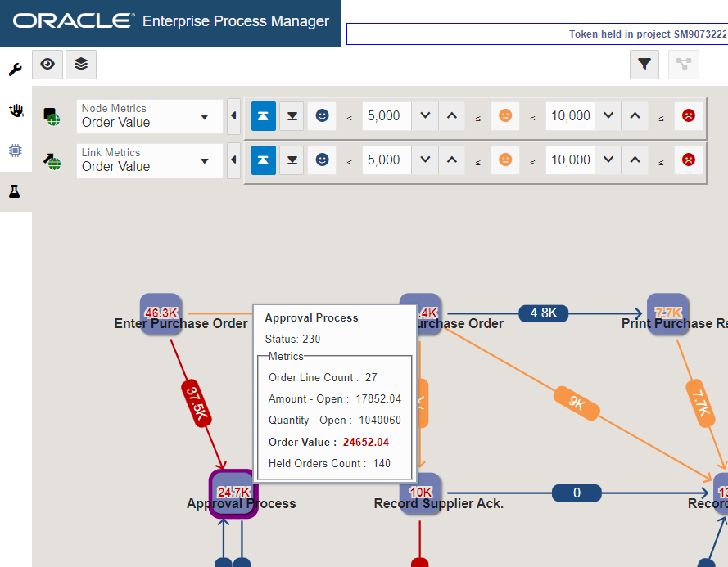Click Status: 230 text in tooltip
Viewport: 728px width, 567px height.
pos(292,340)
